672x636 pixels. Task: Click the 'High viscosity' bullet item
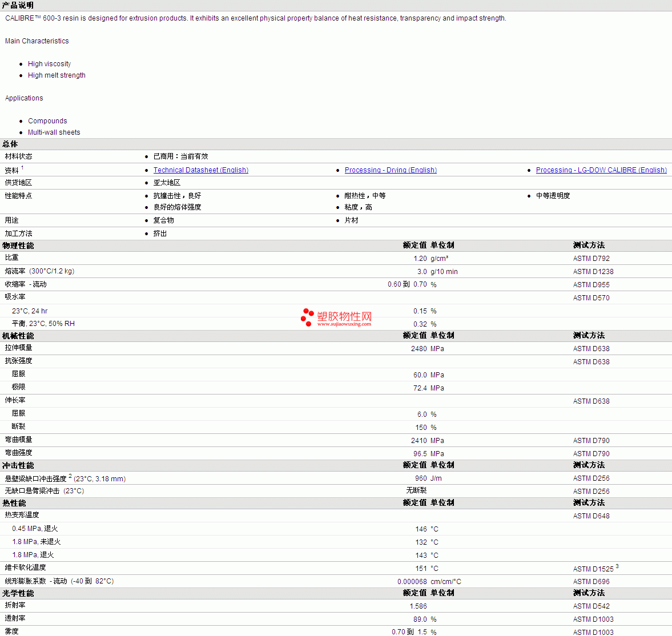coord(49,64)
